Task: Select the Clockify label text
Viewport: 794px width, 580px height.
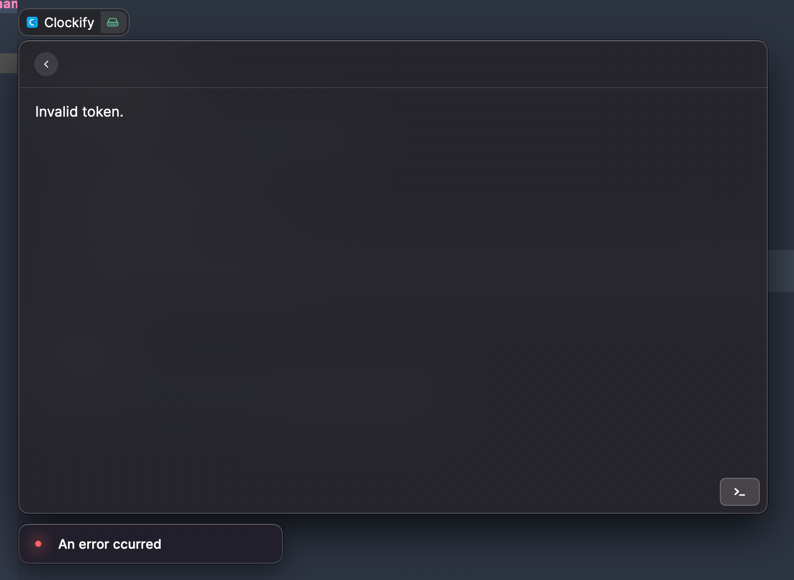Action: point(69,23)
